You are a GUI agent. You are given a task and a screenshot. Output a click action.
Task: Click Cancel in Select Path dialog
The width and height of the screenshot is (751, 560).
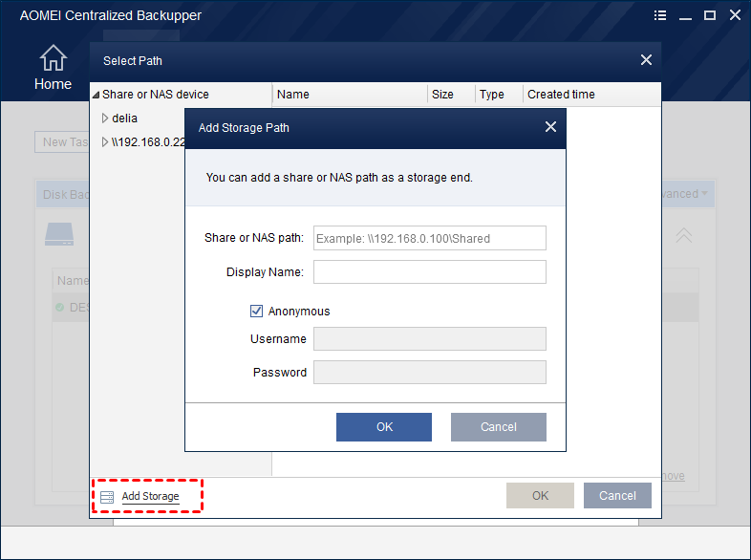[617, 495]
